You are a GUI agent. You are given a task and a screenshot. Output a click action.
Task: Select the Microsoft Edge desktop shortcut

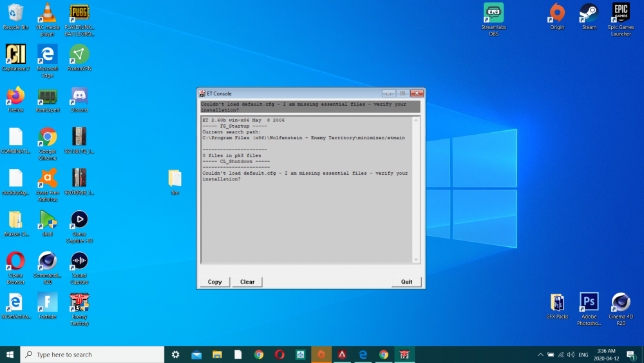48,61
